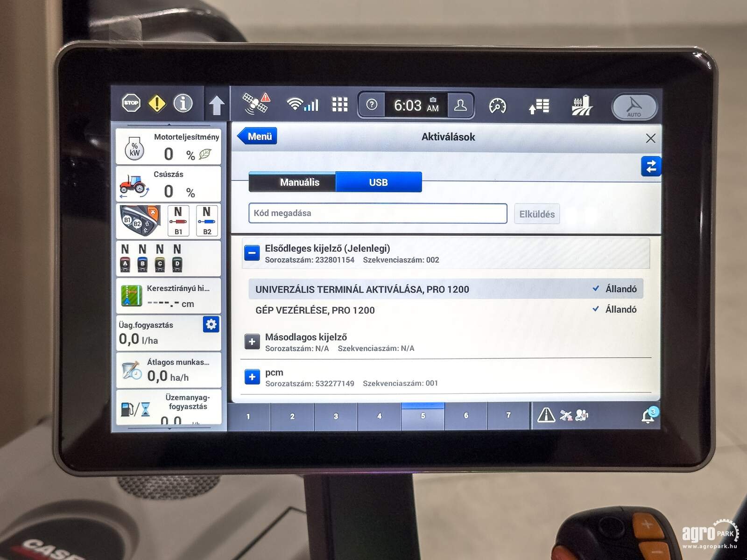Collapse the Elsődleges kijelző section

[x=252, y=253]
